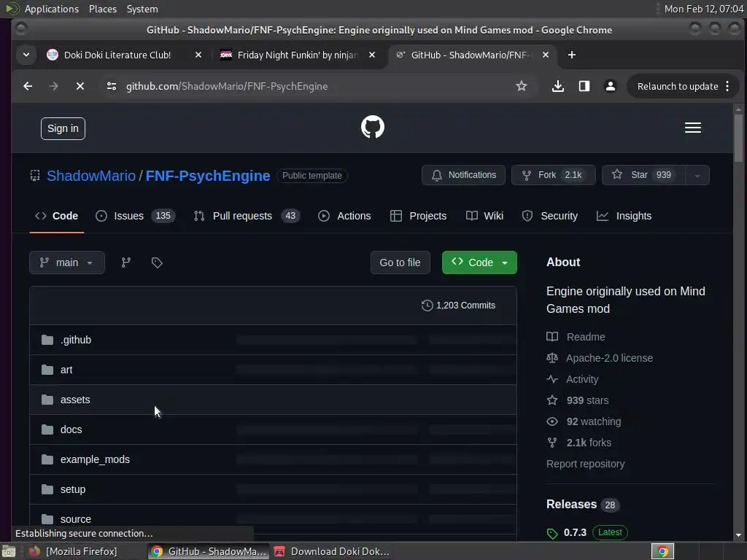Bookmark this page with the star icon
This screenshot has width=747, height=560.
[521, 86]
